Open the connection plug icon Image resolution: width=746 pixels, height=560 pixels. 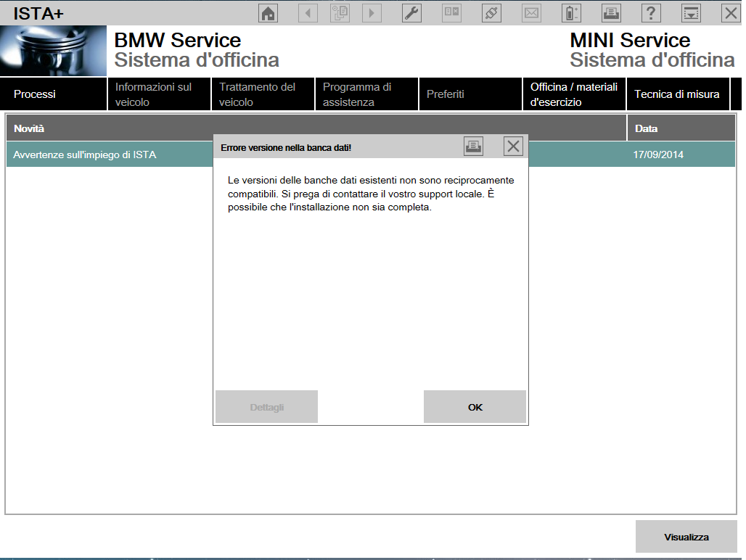491,13
